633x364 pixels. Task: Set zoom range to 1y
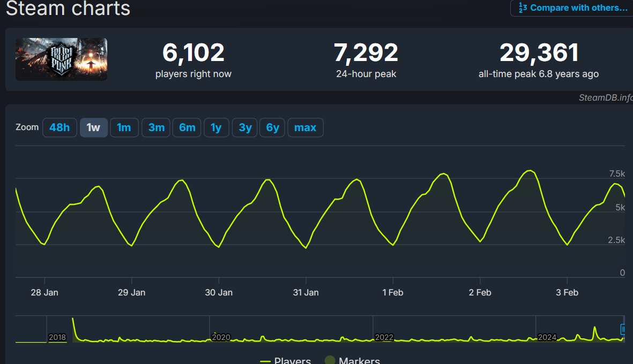pos(216,127)
